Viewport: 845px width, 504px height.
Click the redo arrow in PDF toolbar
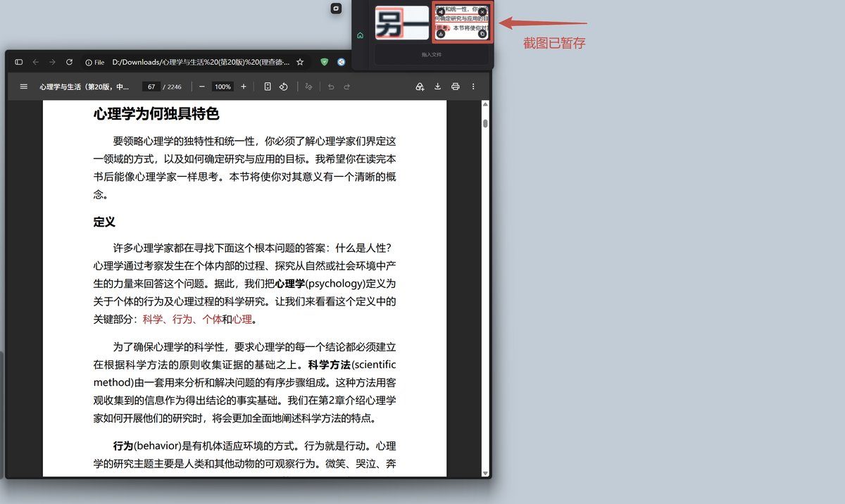click(346, 87)
